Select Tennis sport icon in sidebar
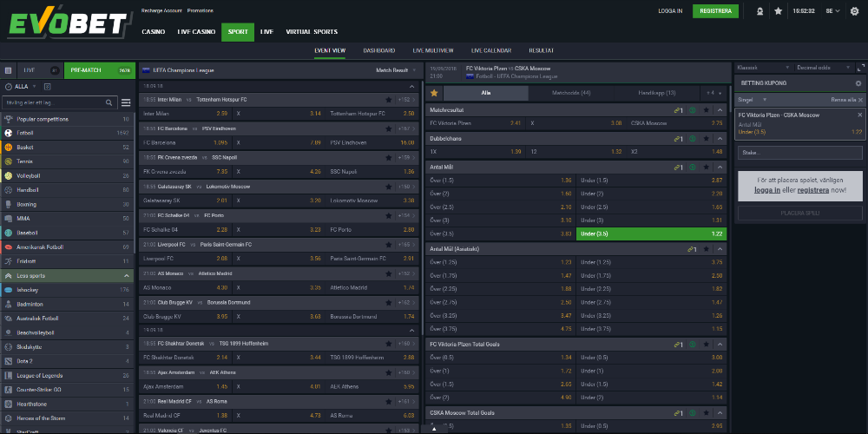Image resolution: width=868 pixels, height=434 pixels. pos(9,161)
